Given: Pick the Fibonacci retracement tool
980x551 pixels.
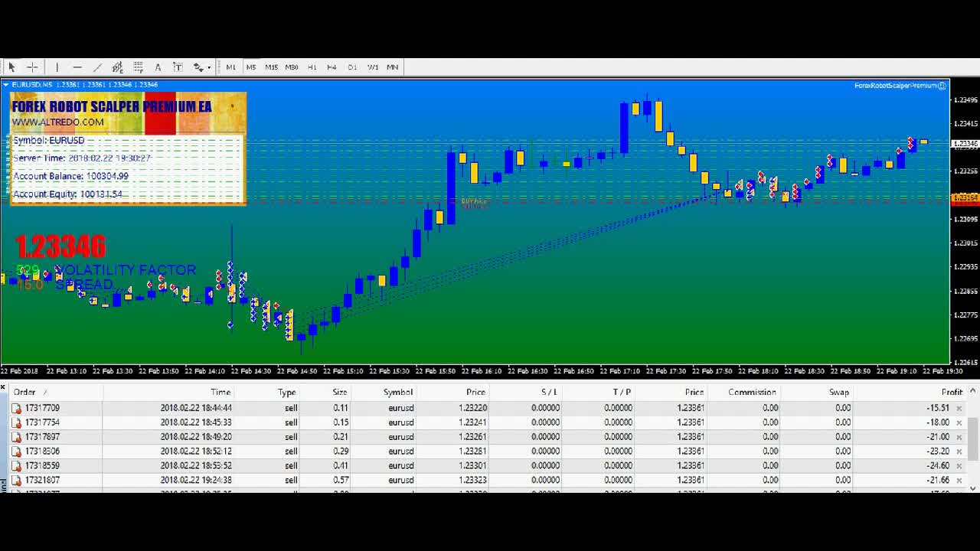Looking at the screenshot, I should pyautogui.click(x=138, y=67).
